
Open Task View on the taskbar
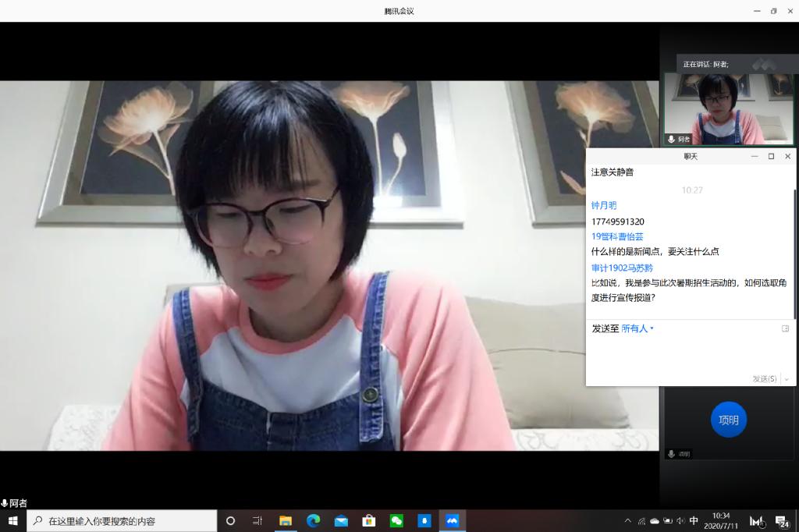257,520
